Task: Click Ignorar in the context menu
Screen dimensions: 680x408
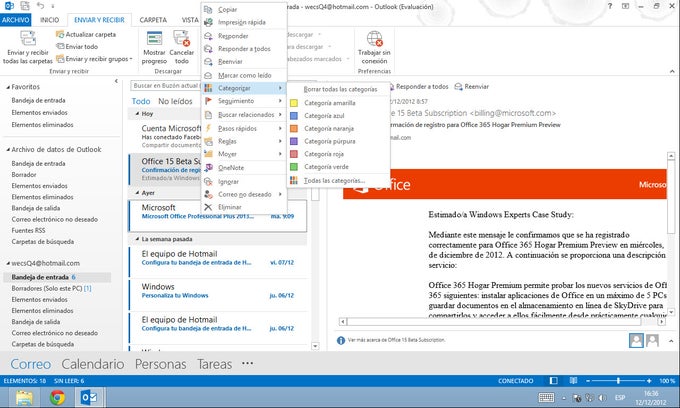Action: (x=244, y=182)
